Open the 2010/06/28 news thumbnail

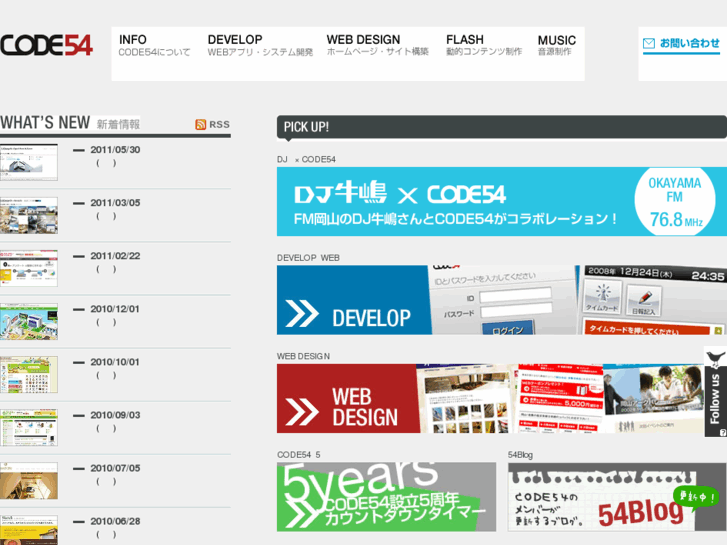click(x=29, y=530)
